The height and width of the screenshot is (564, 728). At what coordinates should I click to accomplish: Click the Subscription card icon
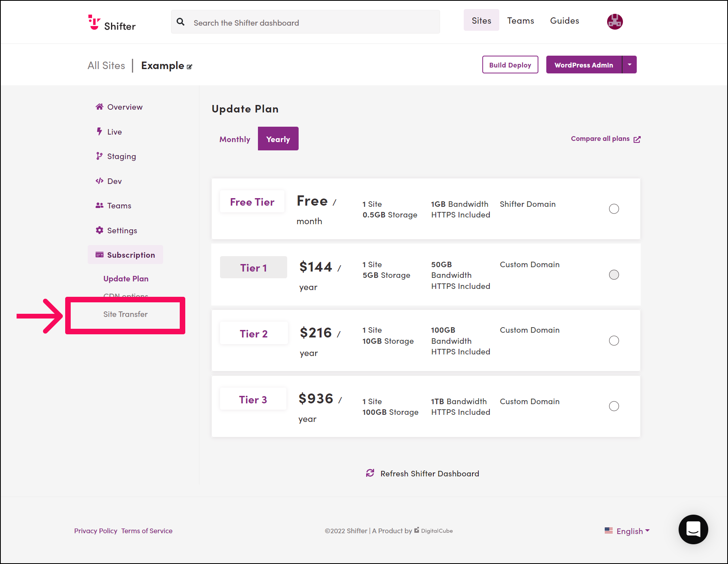pos(100,255)
